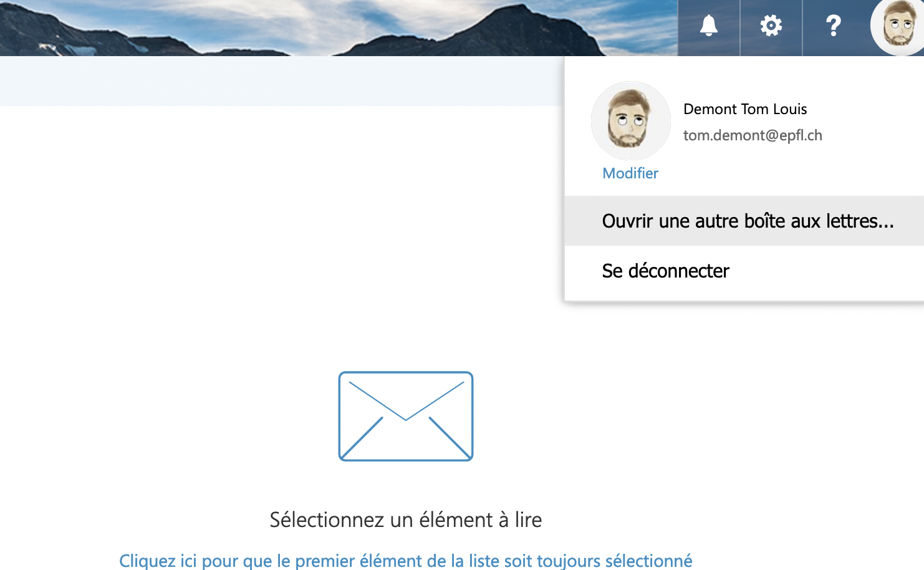Open the settings gear menu
The width and height of the screenshot is (924, 570).
click(x=771, y=26)
